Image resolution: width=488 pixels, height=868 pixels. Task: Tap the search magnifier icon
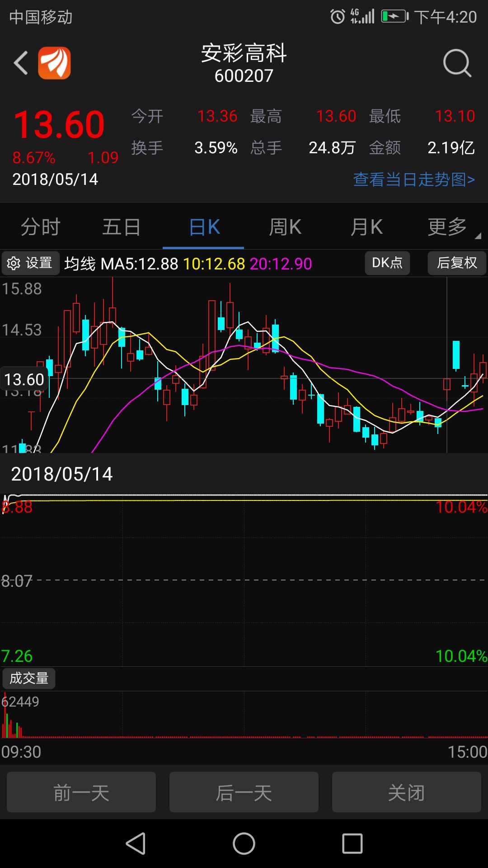point(457,63)
